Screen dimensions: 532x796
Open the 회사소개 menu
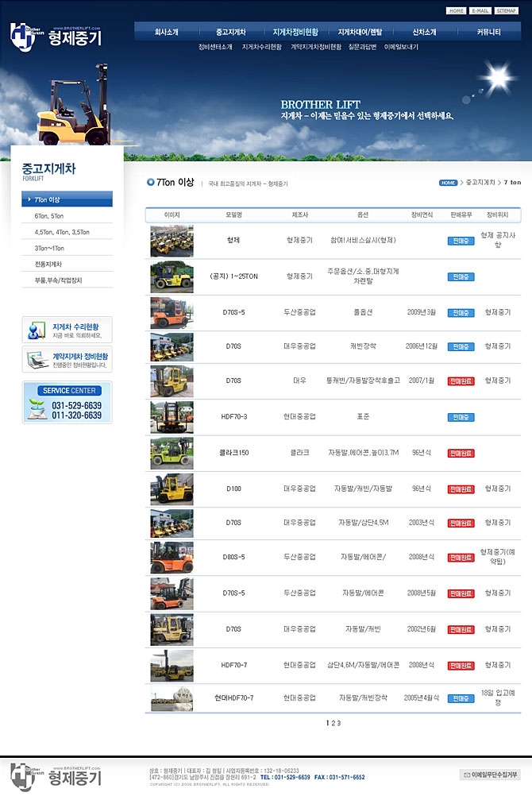[167, 32]
